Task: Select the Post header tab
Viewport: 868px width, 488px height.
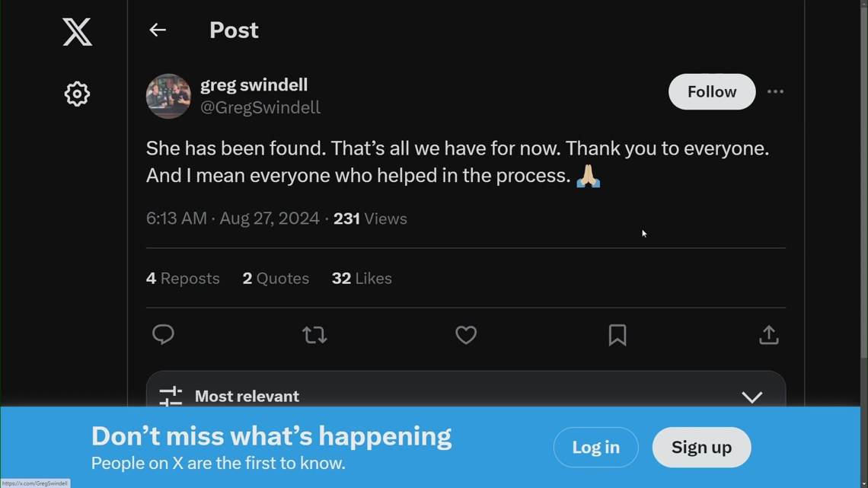Action: pyautogui.click(x=233, y=30)
